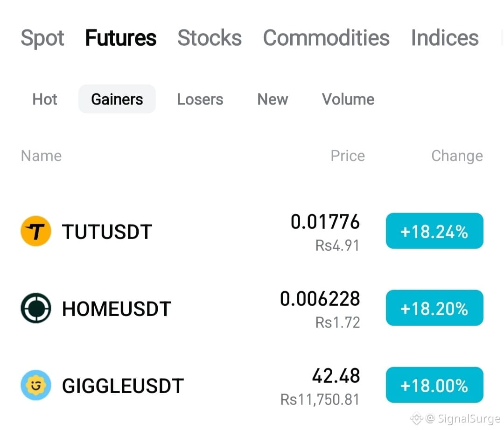The height and width of the screenshot is (430, 504).
Task: View the New listings filter
Action: coord(273,99)
